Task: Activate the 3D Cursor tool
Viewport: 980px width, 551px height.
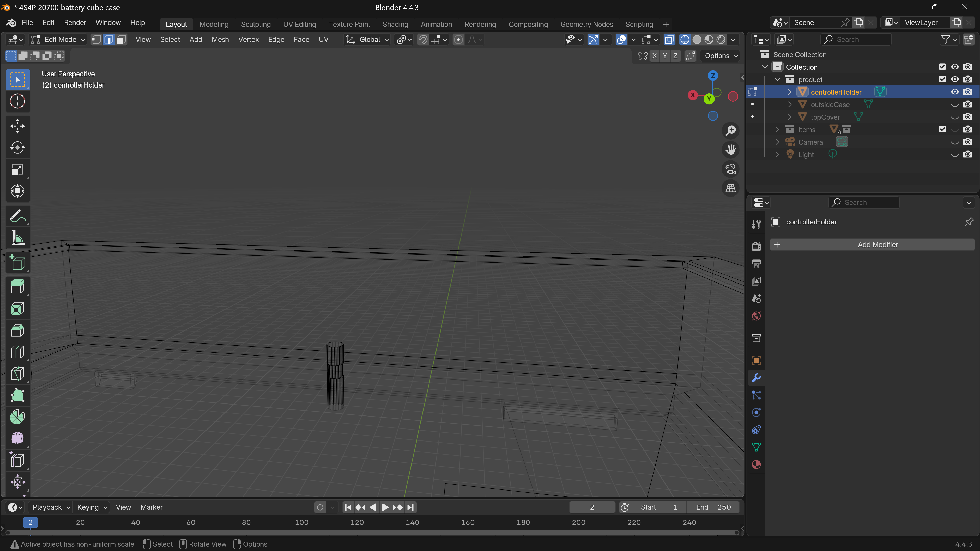Action: [x=18, y=101]
